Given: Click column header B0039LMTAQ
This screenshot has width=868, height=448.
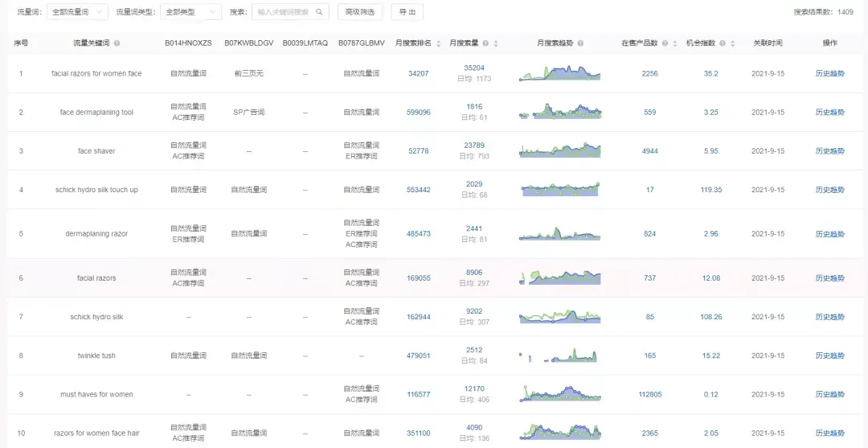Looking at the screenshot, I should click(x=305, y=43).
